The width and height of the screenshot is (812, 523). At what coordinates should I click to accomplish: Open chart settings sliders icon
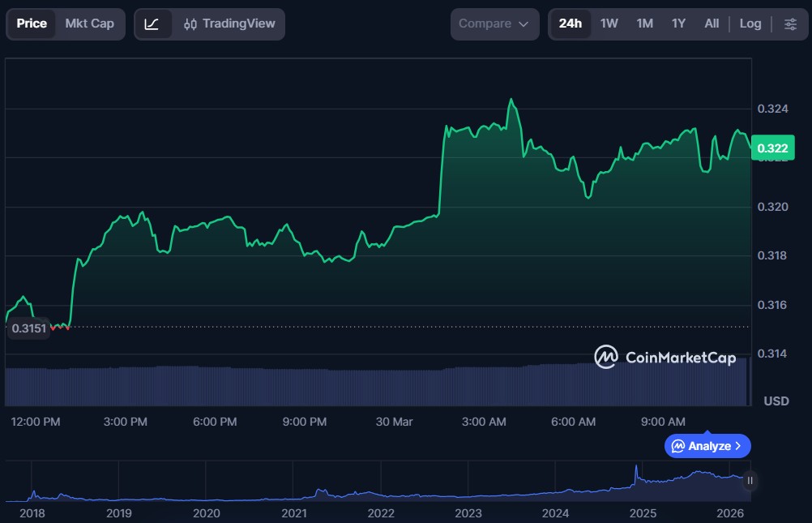click(790, 24)
